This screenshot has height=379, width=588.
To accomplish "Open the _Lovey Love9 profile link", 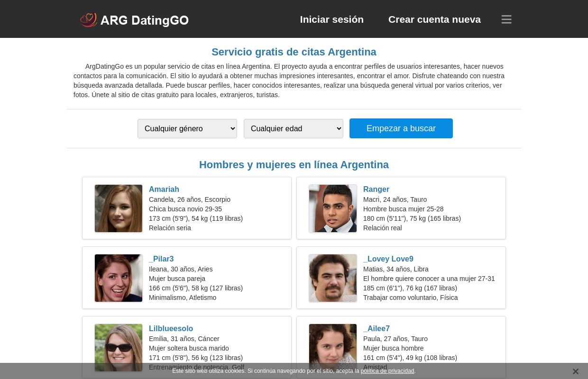I will [x=388, y=259].
